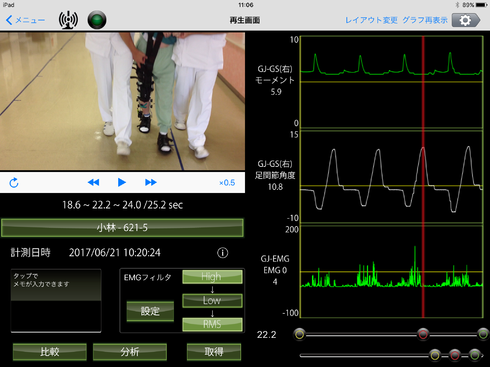Reload video with circular arrow icon

click(14, 183)
